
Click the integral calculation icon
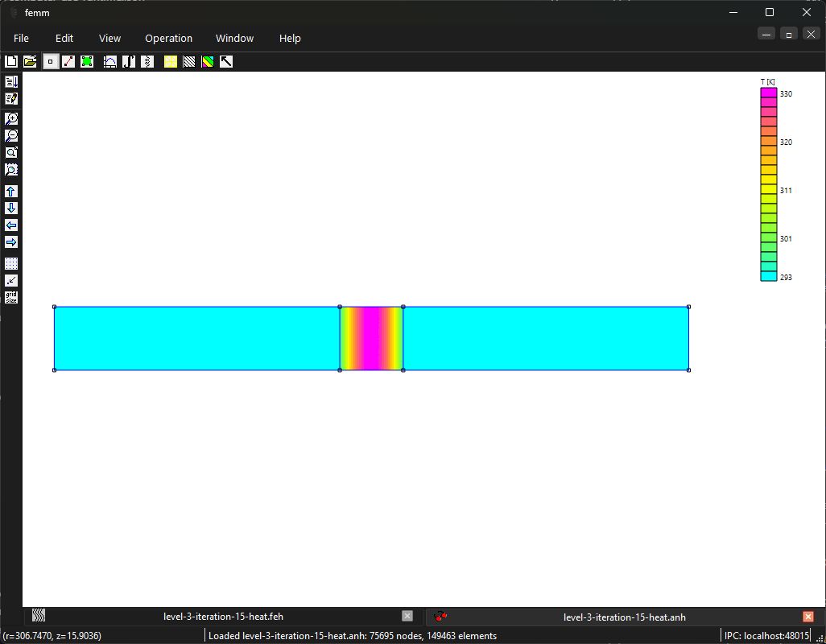(x=129, y=62)
